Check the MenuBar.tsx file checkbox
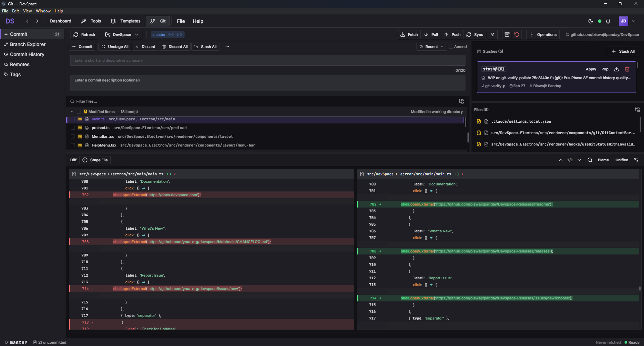The width and height of the screenshot is (644, 346). click(73, 136)
